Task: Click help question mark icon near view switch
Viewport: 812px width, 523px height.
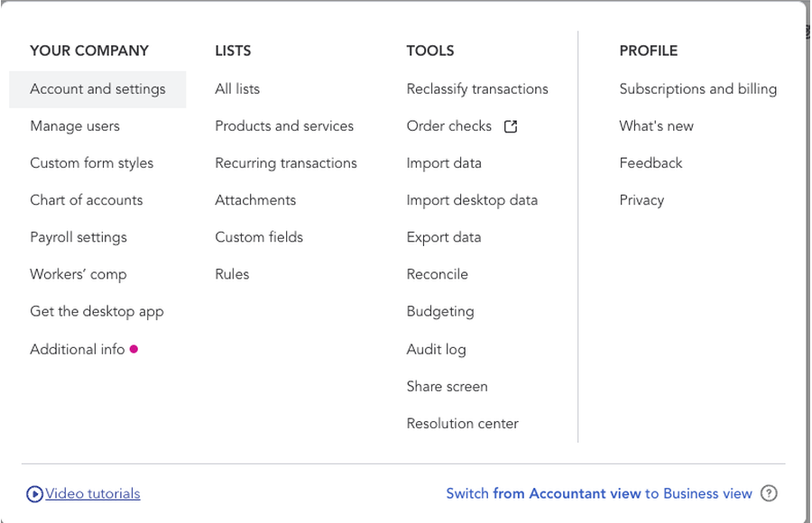Action: (769, 493)
